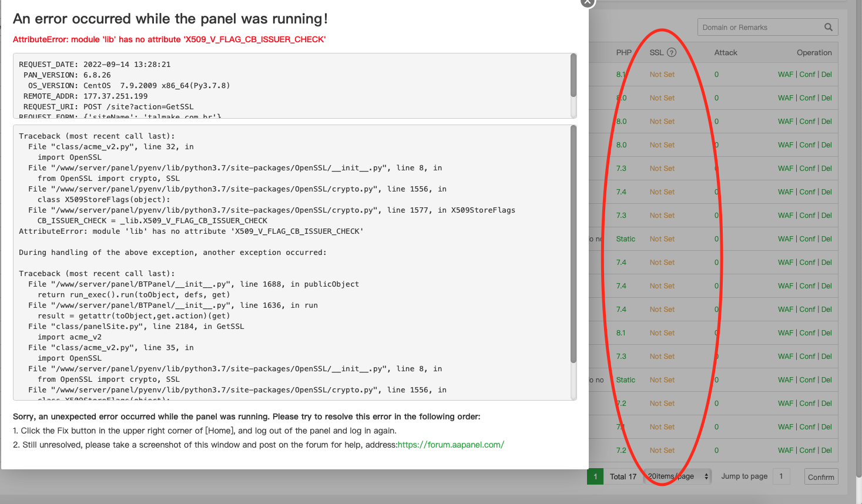Open the 20items/page dropdown

[x=678, y=476]
